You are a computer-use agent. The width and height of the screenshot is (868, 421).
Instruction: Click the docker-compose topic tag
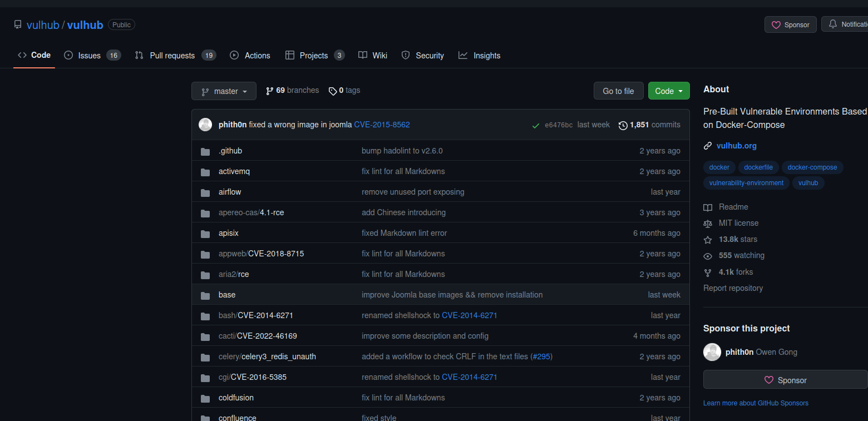[x=812, y=167]
